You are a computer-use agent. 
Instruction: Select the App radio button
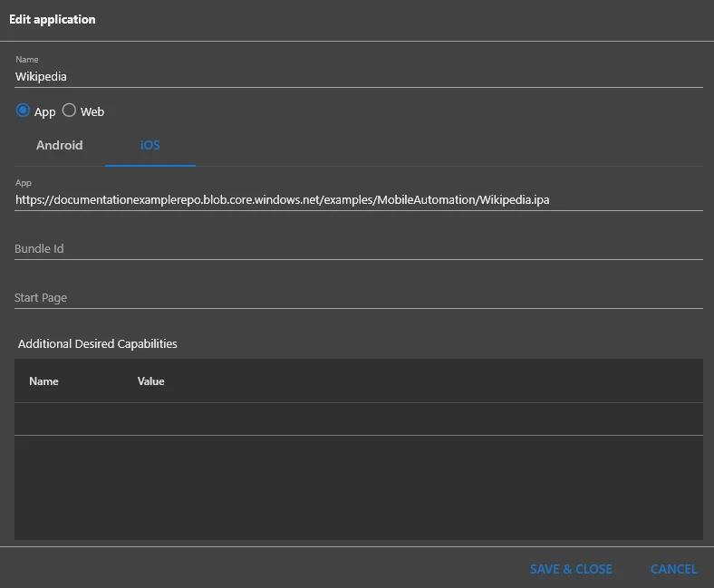(24, 111)
